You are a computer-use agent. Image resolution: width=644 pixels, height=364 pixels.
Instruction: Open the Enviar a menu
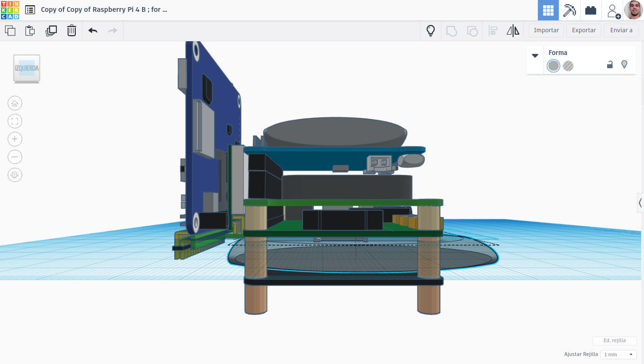click(621, 30)
